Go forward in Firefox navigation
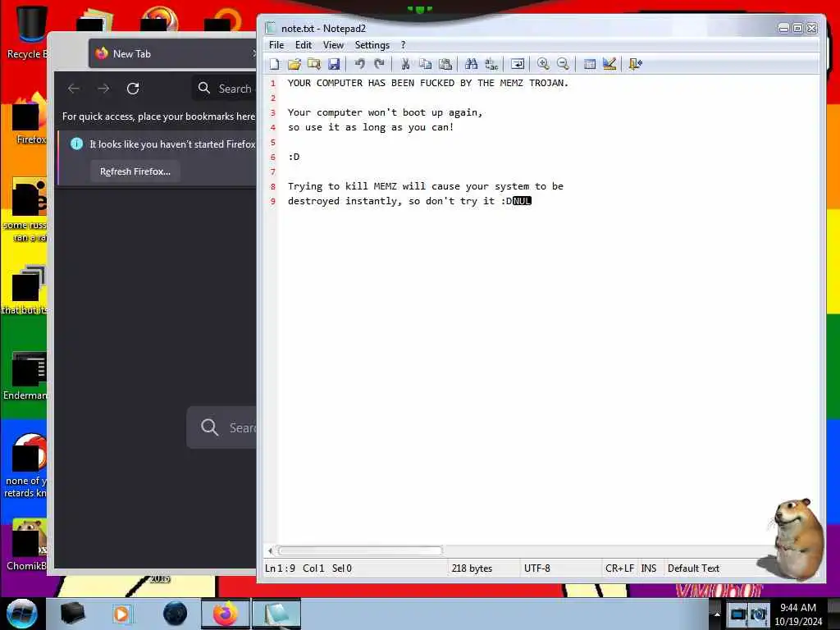 click(x=103, y=89)
